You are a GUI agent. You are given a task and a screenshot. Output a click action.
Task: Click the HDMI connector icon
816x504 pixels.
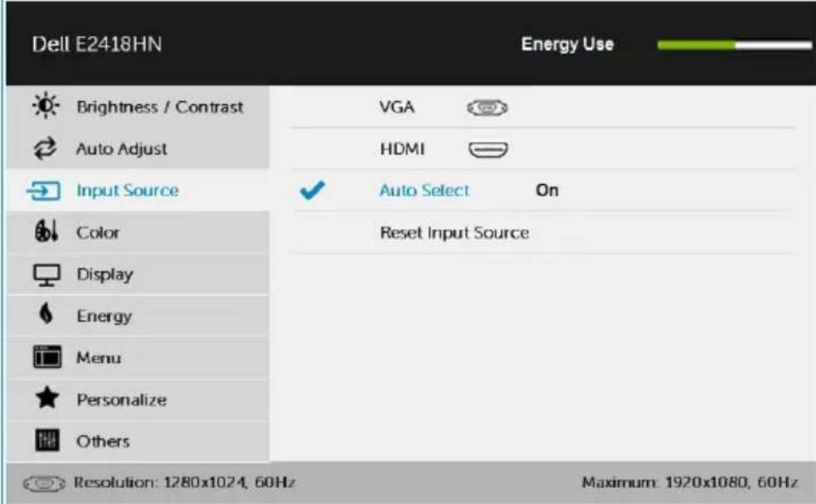tap(488, 150)
